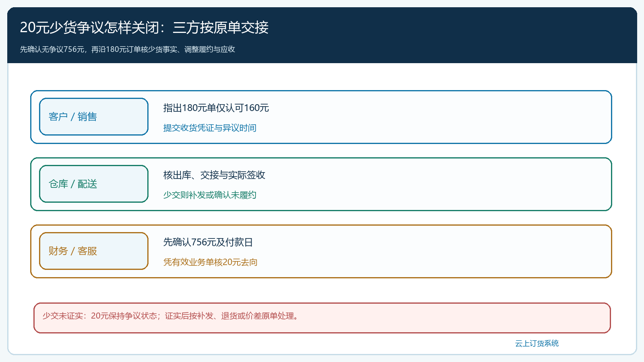Click the text 先确认756元及付款日

pyautogui.click(x=208, y=242)
